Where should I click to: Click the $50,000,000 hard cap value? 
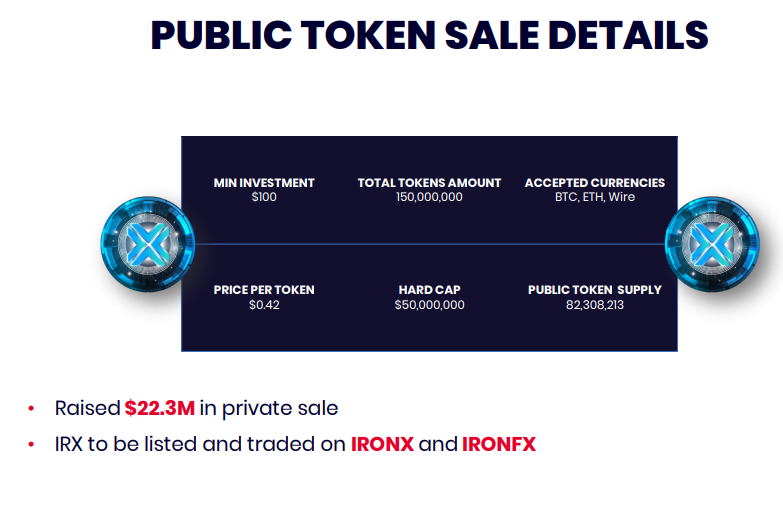pyautogui.click(x=429, y=305)
